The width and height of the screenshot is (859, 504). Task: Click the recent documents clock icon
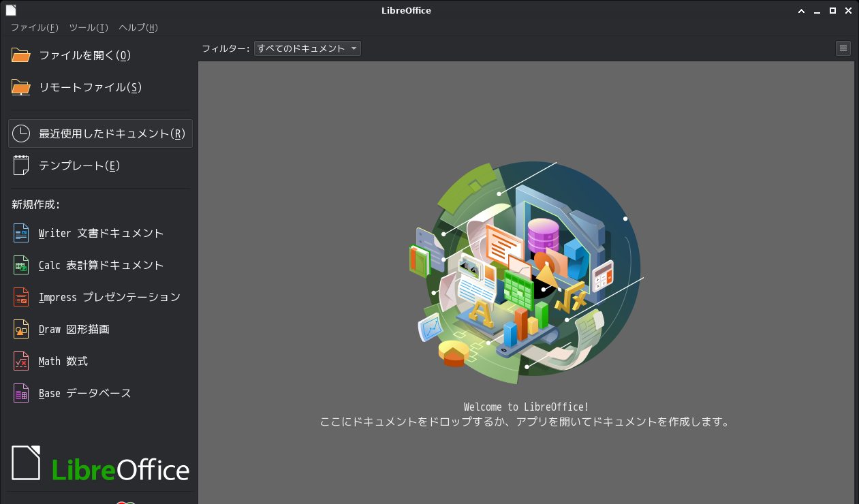click(x=21, y=133)
